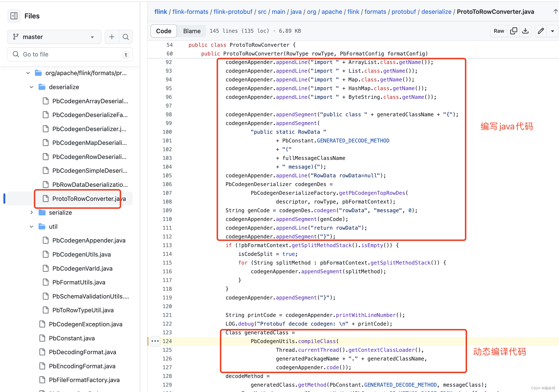The width and height of the screenshot is (559, 392).
Task: Collapse the util folder
Action: pyautogui.click(x=31, y=227)
